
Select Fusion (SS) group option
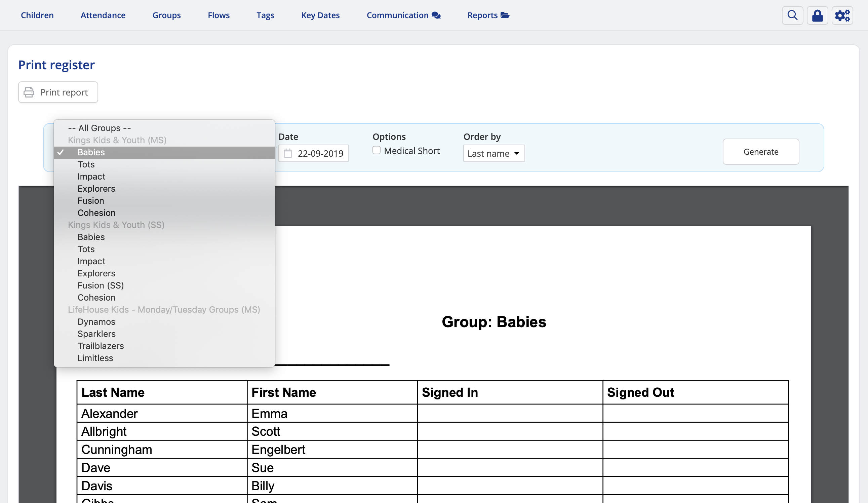point(164,285)
